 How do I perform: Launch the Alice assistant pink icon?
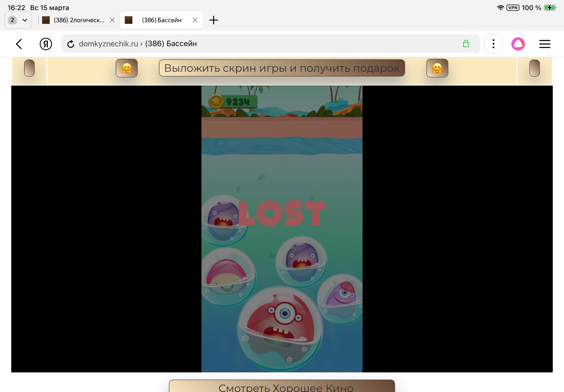point(518,44)
